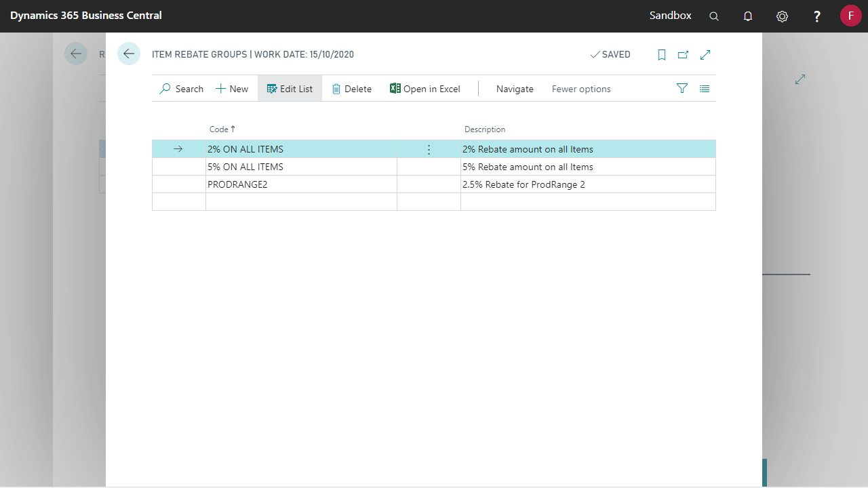Show more options for 2% ON ALL ITEMS row
This screenshot has width=868, height=488.
tap(429, 150)
